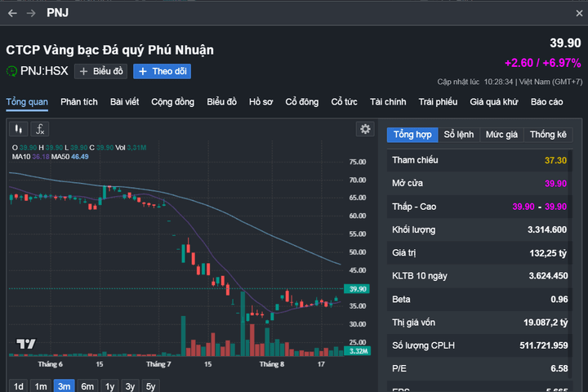Select the 5y time range
Image resolution: width=588 pixels, height=392 pixels.
(x=150, y=386)
